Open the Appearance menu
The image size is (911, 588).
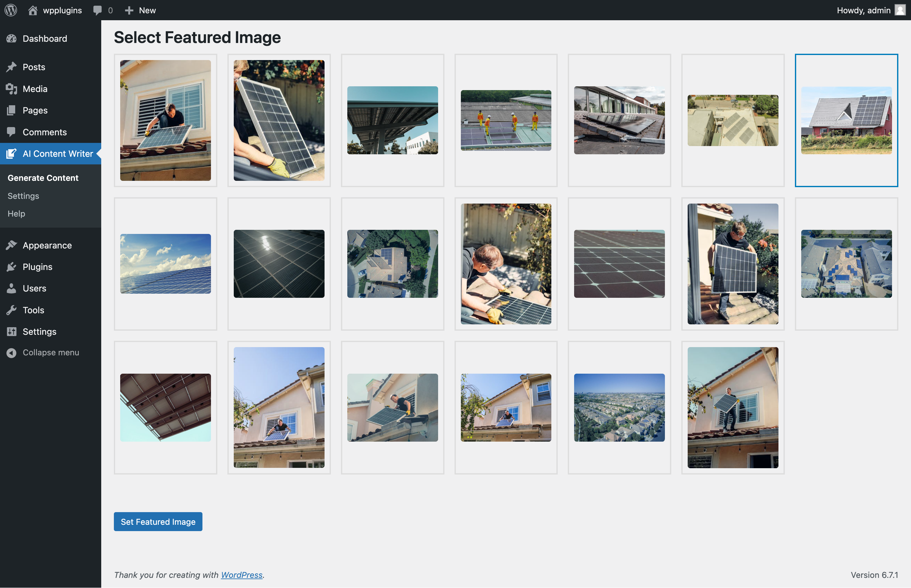coord(47,245)
